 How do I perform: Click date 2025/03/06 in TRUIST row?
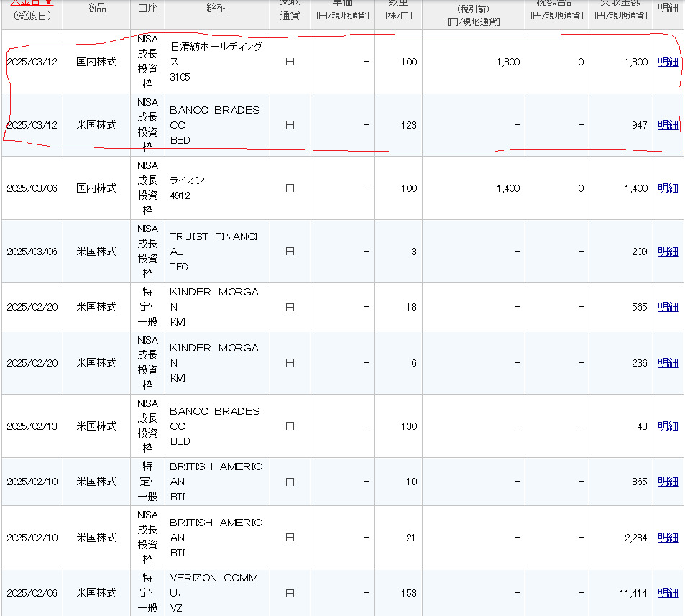coord(32,252)
